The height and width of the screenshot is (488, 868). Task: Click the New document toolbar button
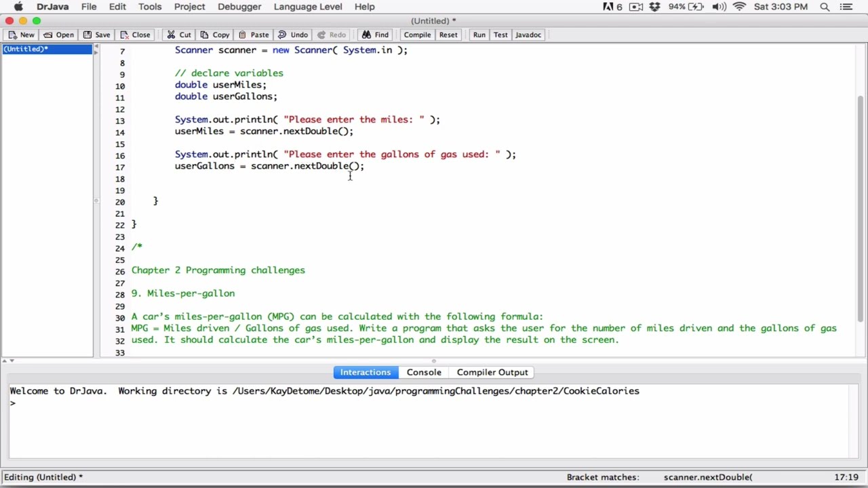click(21, 35)
